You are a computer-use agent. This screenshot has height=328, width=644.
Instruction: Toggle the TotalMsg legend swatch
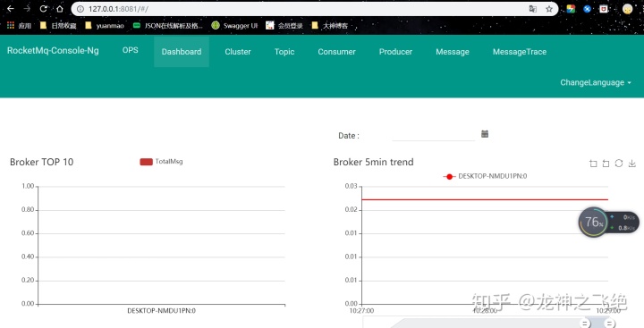(x=146, y=162)
